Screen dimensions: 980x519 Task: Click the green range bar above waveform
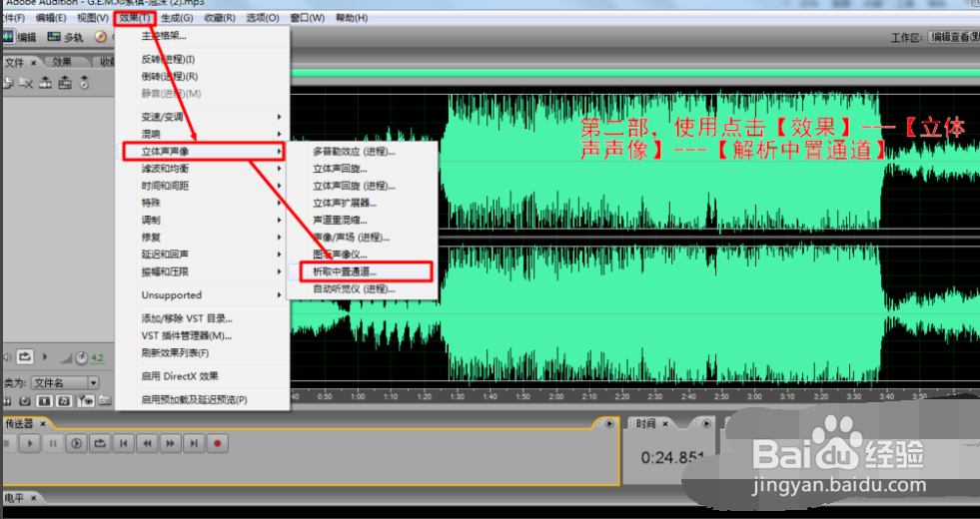(634, 73)
